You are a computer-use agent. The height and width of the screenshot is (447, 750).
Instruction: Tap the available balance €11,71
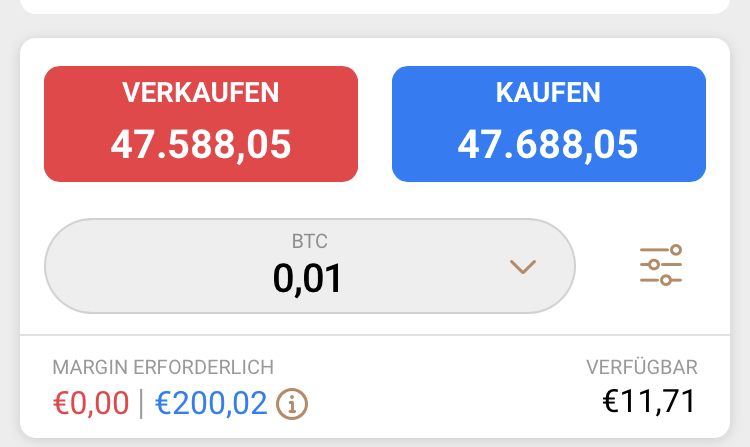click(649, 401)
